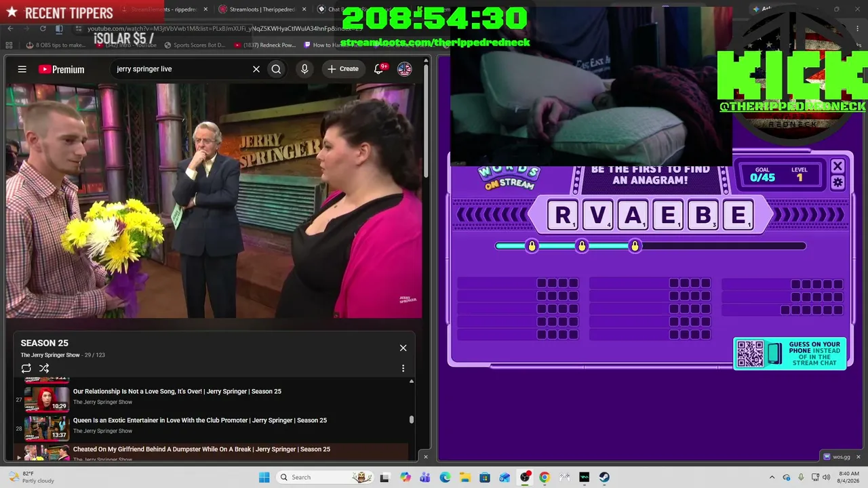Run YouTube search with magnifier button
This screenshot has width=868, height=488.
(x=276, y=69)
